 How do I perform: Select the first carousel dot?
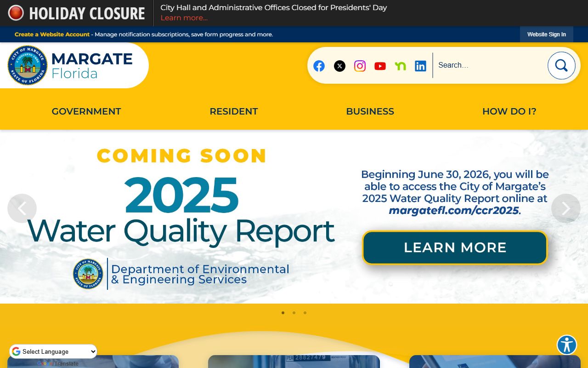pos(283,313)
